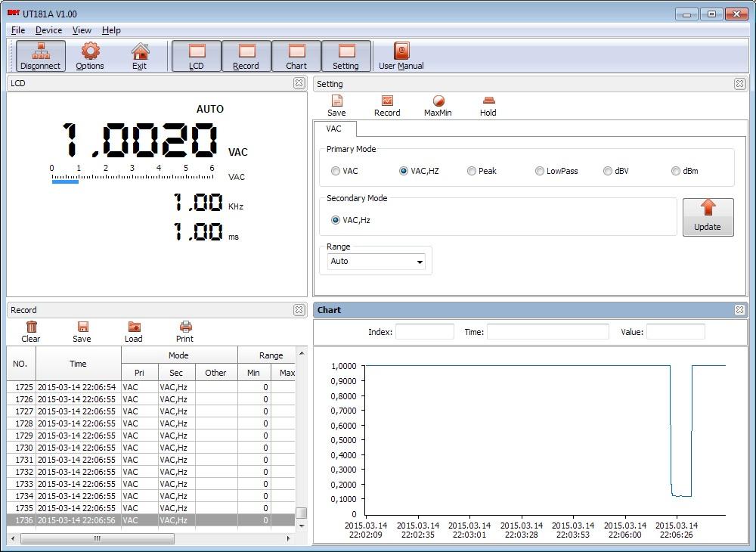Open the Device menu
The height and width of the screenshot is (552, 756).
click(48, 30)
